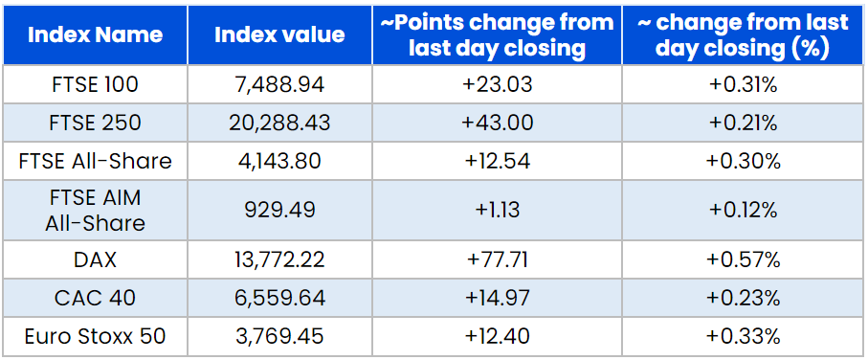Click the 20,288.43 value cell
Viewport: 868px width, 360px height.
tap(279, 123)
